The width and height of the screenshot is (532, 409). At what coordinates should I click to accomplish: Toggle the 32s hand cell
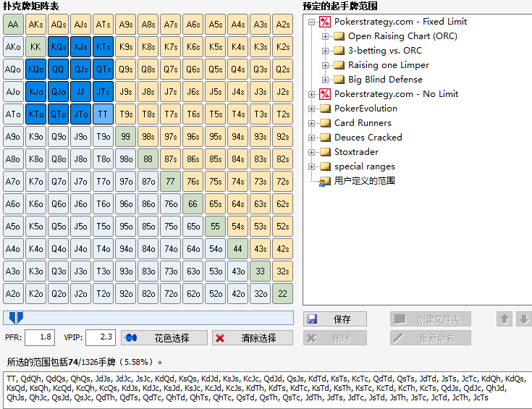pos(282,271)
